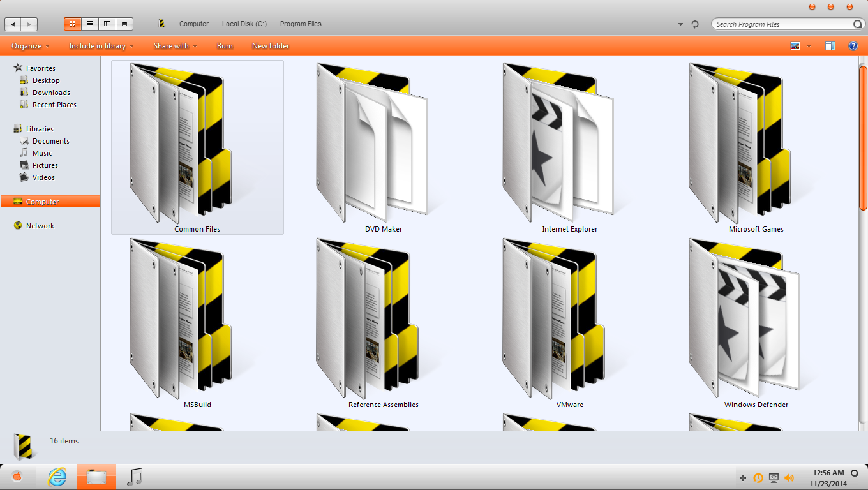Click the vertical scrollbar thumb
Screen dimensions: 868x490
[863, 137]
